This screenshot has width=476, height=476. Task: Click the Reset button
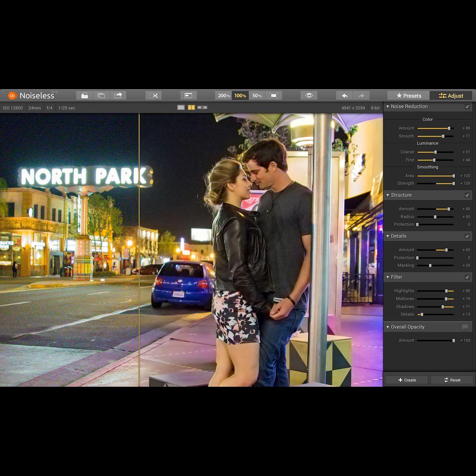click(452, 380)
